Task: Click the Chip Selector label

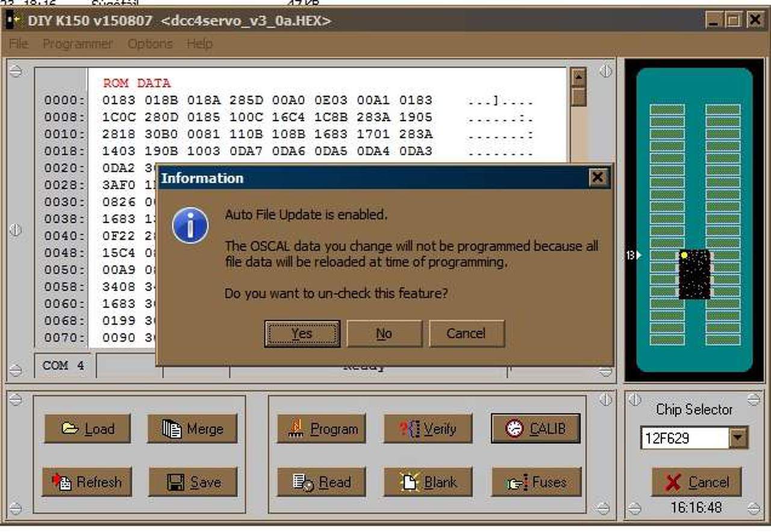Action: tap(695, 410)
